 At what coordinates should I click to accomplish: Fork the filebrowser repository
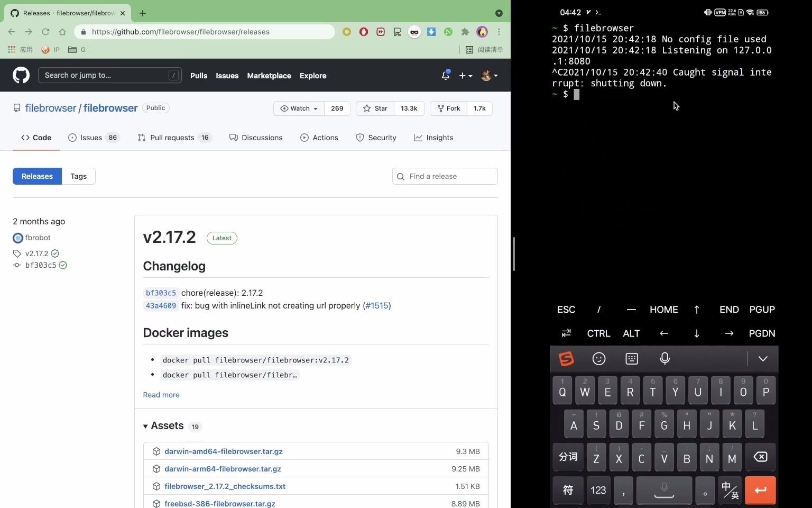[x=448, y=108]
